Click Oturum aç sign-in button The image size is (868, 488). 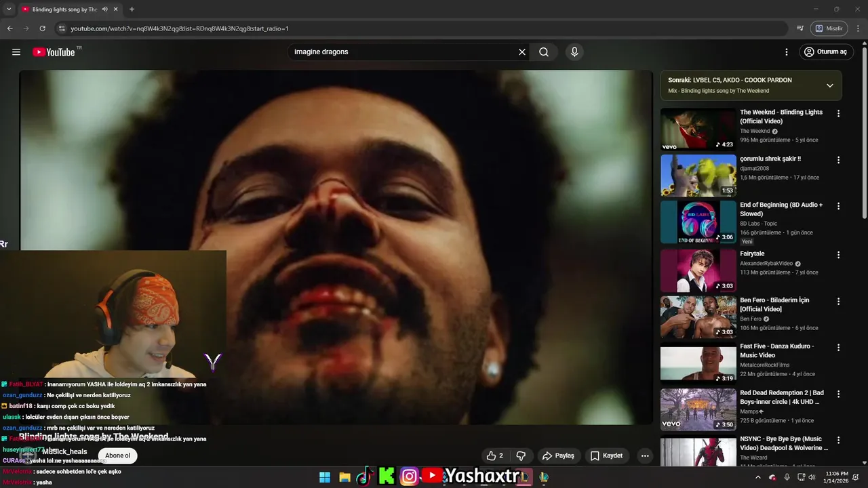coord(825,52)
